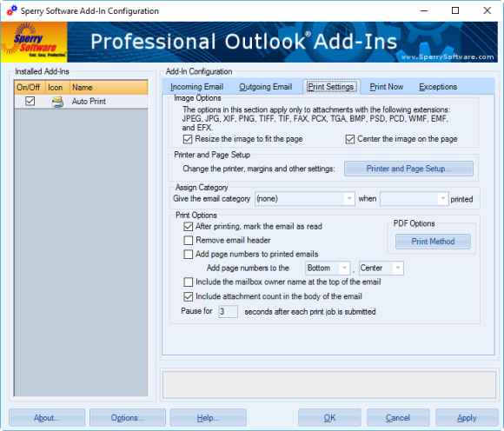Open the email category (none) dropdown
The image size is (504, 431).
pos(305,199)
